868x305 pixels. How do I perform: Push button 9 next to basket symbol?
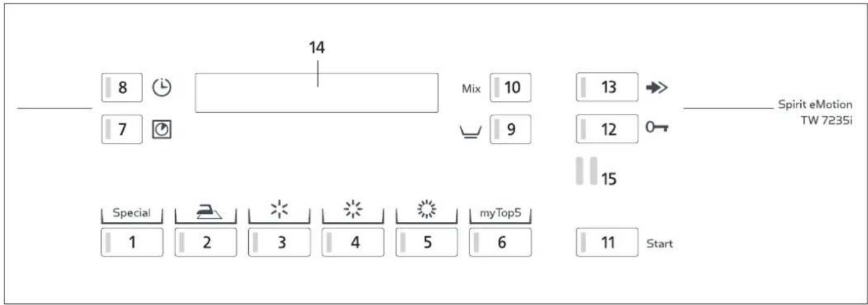tap(510, 129)
